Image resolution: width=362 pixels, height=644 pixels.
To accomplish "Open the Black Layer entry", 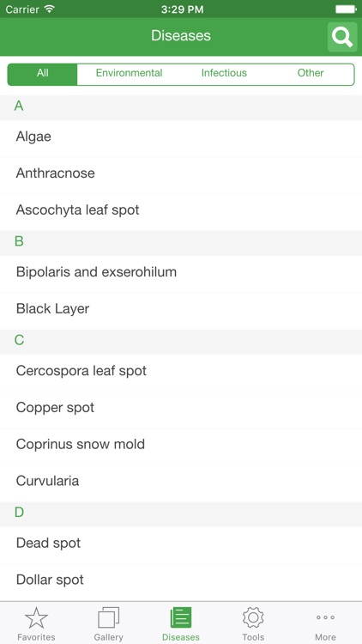I will 181,311.
